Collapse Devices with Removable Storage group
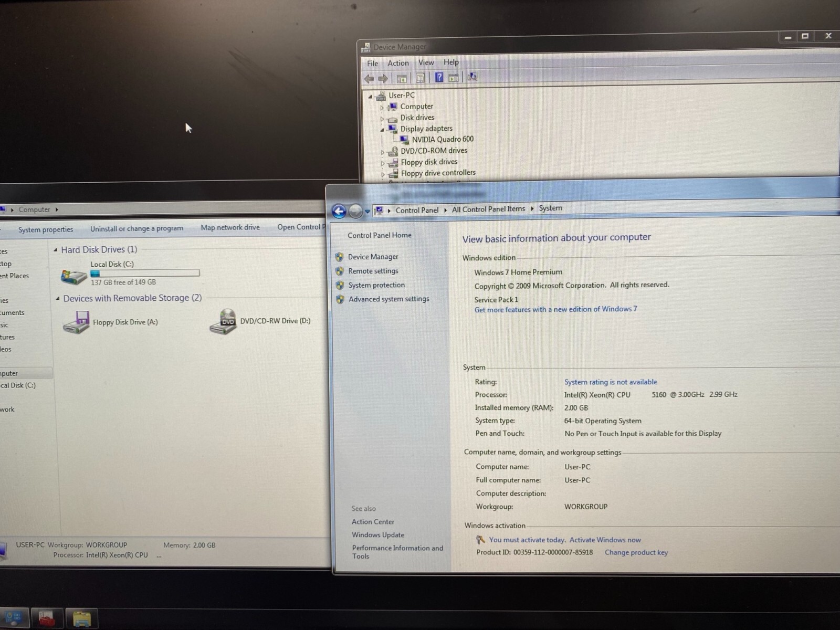 pyautogui.click(x=58, y=299)
